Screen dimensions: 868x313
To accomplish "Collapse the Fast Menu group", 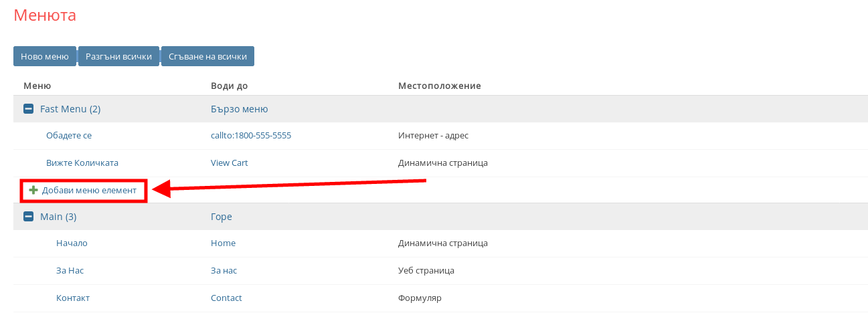I will pos(28,109).
